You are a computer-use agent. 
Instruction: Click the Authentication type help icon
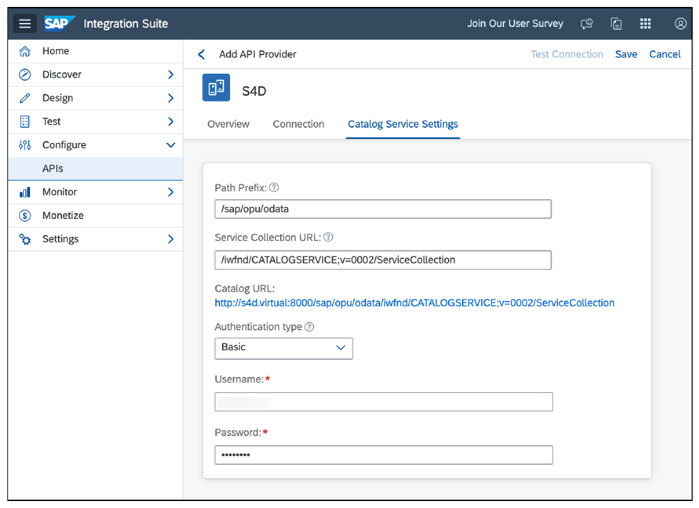click(309, 327)
